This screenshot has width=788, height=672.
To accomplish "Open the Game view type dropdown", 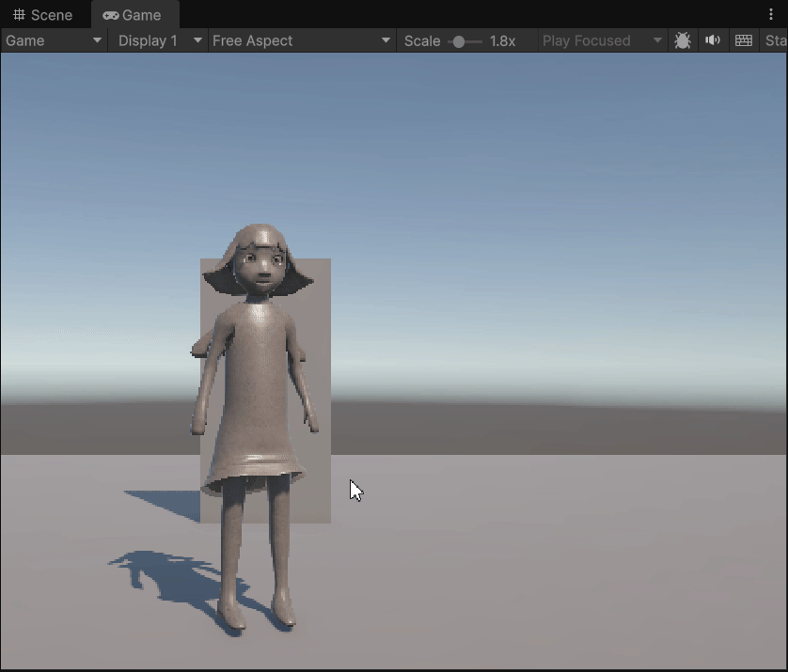I will pyautogui.click(x=54, y=40).
